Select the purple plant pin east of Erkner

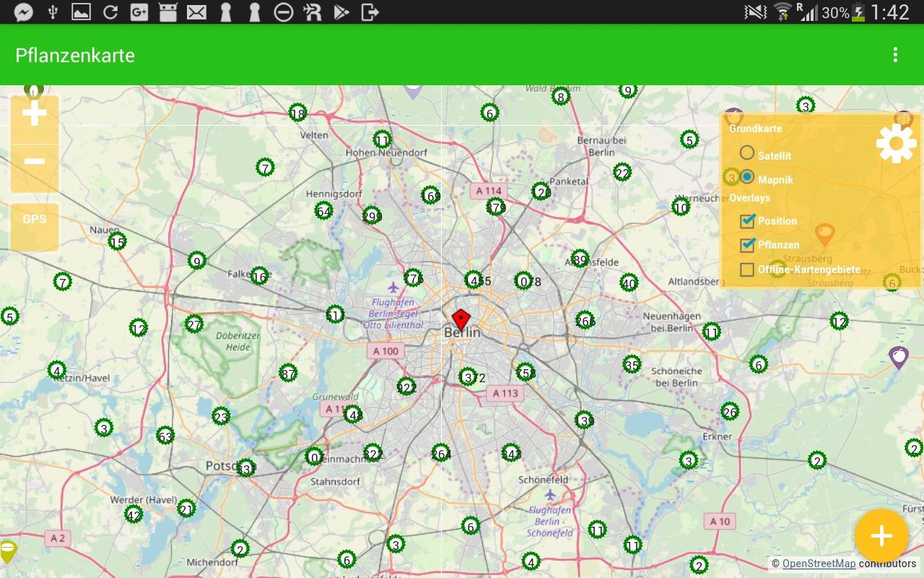pyautogui.click(x=898, y=356)
